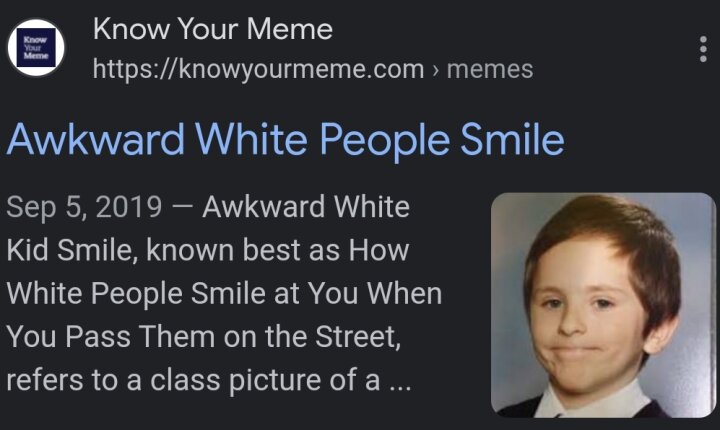Image resolution: width=720 pixels, height=430 pixels.
Task: Click snippet line 'refers to a class picture of a'
Action: click(x=193, y=380)
